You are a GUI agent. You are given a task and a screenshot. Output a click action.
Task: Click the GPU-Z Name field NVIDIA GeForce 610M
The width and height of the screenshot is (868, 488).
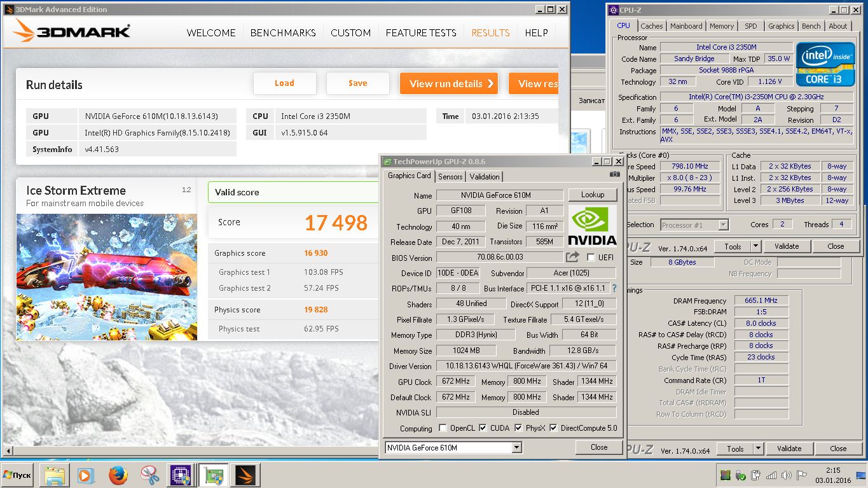(x=500, y=195)
